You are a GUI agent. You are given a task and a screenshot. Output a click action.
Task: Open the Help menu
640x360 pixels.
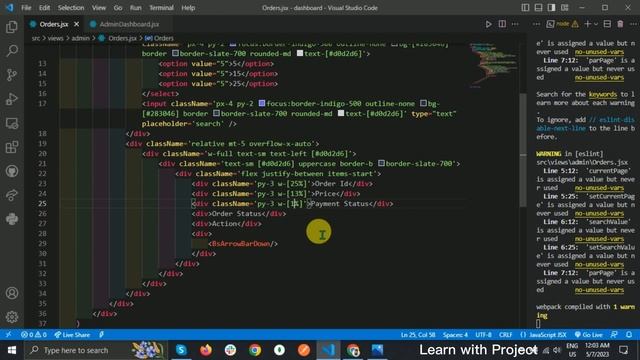tap(188, 8)
